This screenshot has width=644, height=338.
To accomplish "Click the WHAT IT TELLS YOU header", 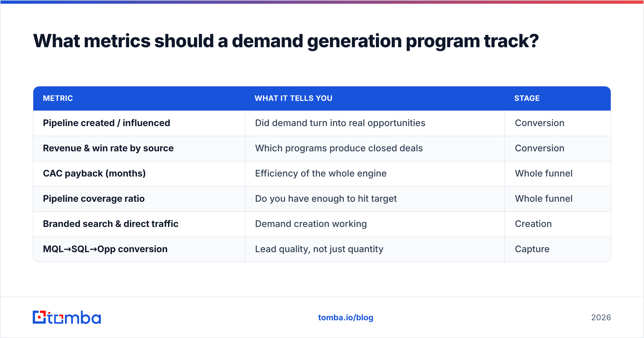I will pyautogui.click(x=294, y=98).
